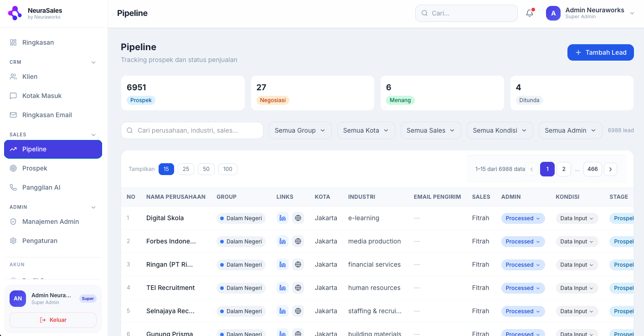
Task: Click the Menang stat badge
Action: click(x=400, y=100)
